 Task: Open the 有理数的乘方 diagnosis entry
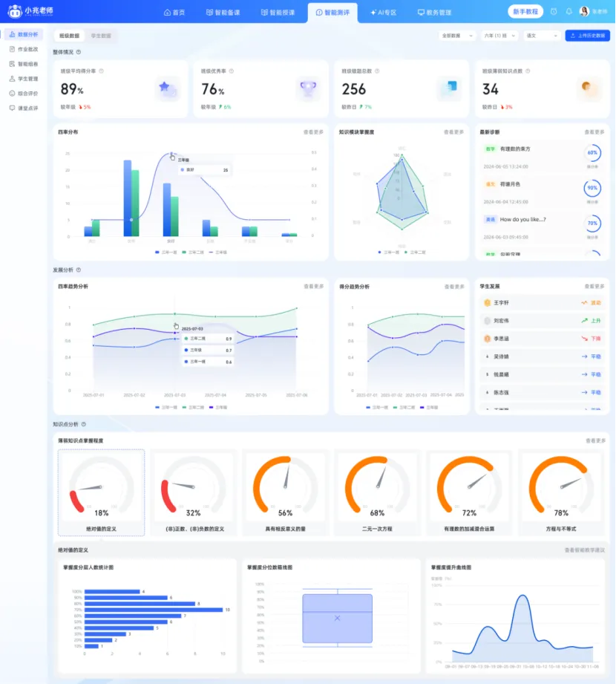tap(542, 157)
